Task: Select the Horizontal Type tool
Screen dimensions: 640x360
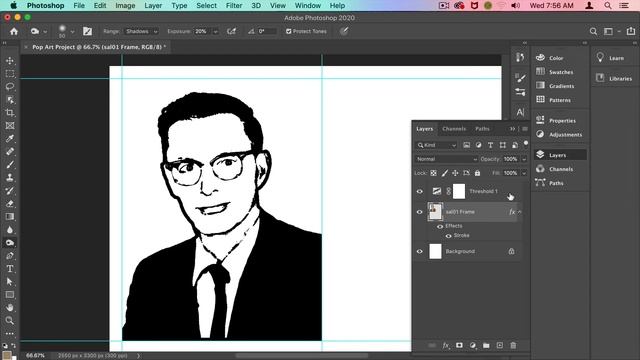Action: [x=10, y=269]
